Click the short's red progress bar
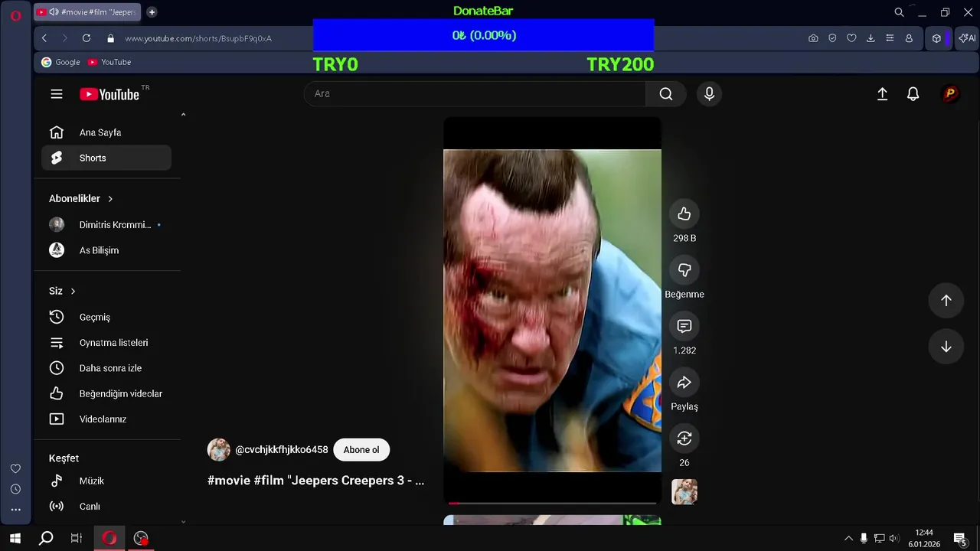 (x=552, y=503)
